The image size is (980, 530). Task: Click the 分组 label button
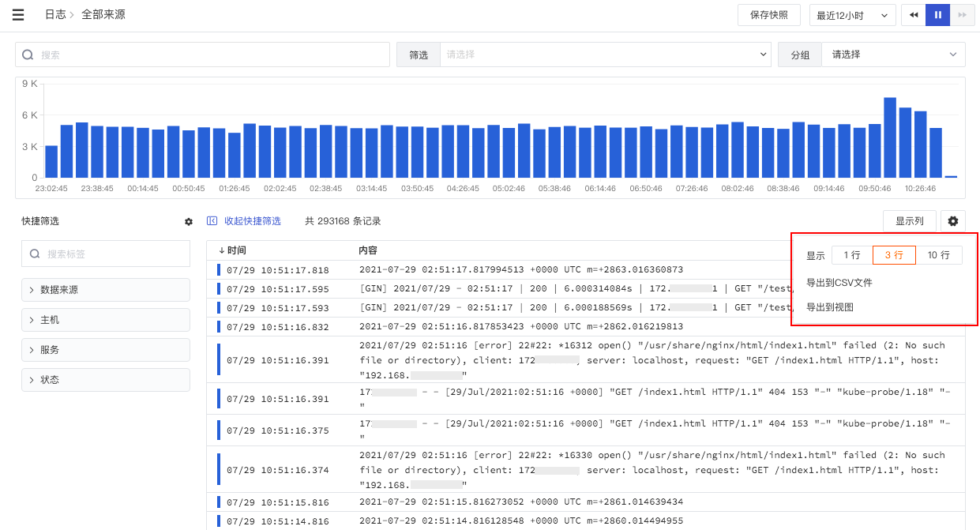tap(800, 55)
